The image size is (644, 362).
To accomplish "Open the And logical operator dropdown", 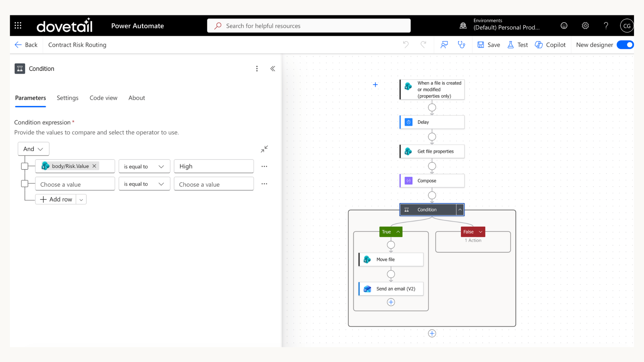I will (34, 149).
